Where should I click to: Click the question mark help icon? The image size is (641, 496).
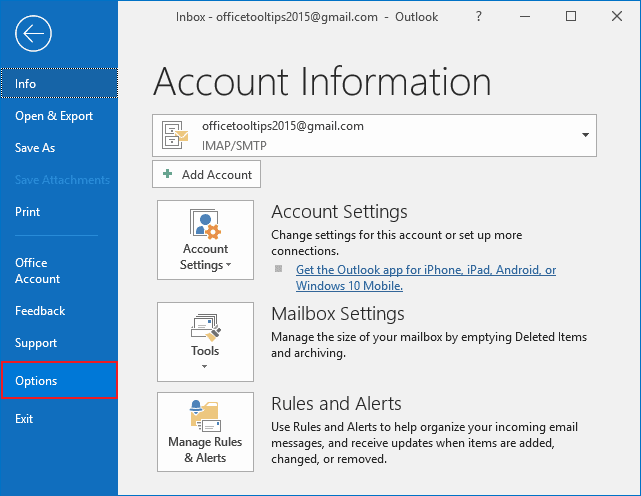479,16
